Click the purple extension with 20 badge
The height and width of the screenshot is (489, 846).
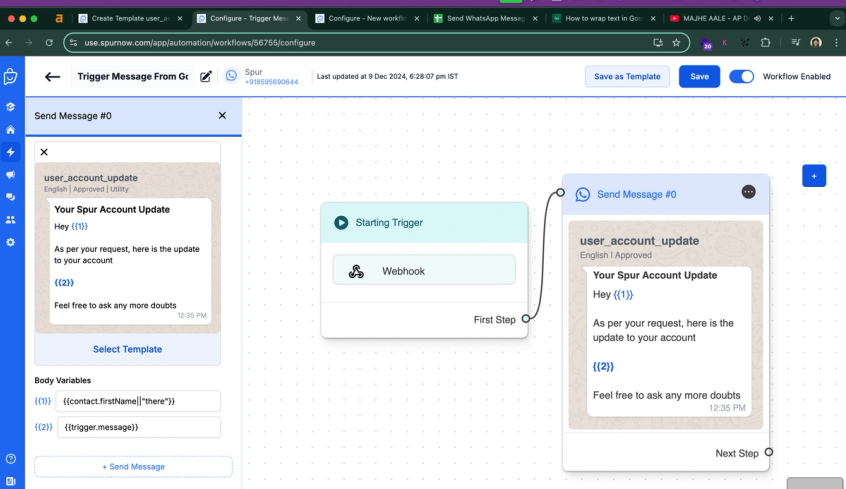click(706, 43)
